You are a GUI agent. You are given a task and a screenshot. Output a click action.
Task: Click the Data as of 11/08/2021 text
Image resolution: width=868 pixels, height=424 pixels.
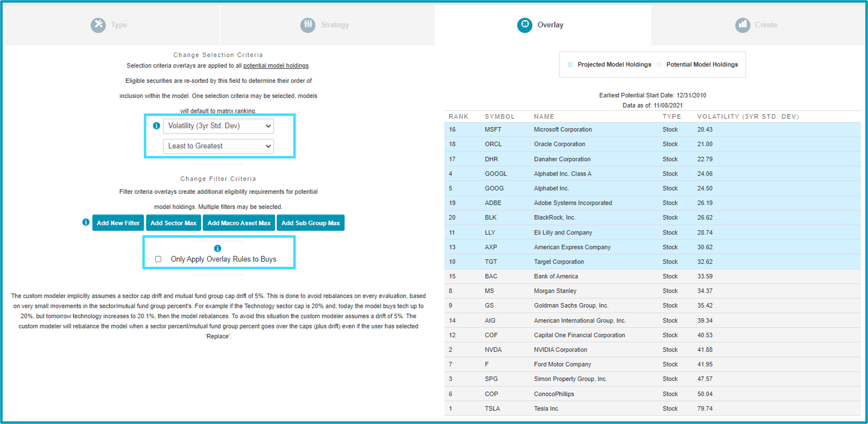pyautogui.click(x=652, y=105)
